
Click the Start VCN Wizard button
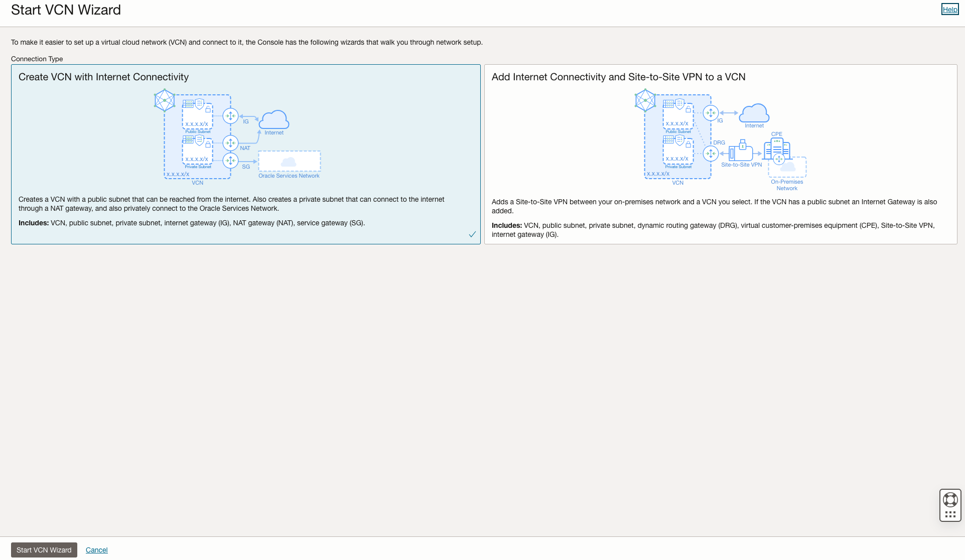click(44, 550)
